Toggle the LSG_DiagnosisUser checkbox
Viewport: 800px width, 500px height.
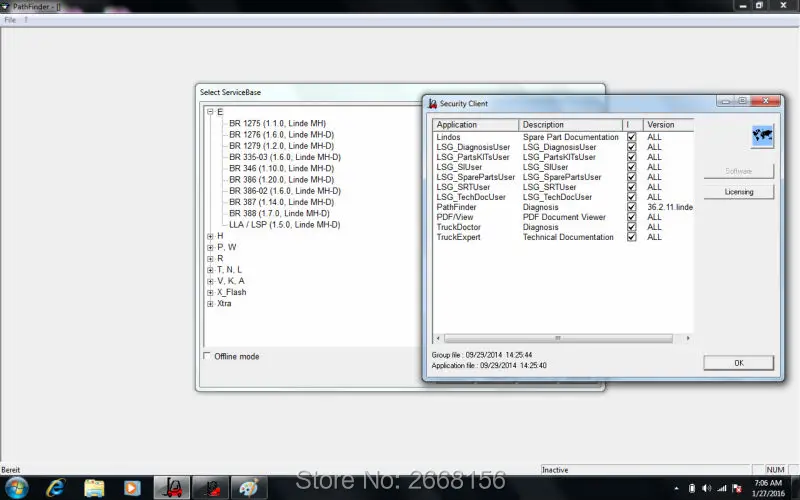point(632,147)
